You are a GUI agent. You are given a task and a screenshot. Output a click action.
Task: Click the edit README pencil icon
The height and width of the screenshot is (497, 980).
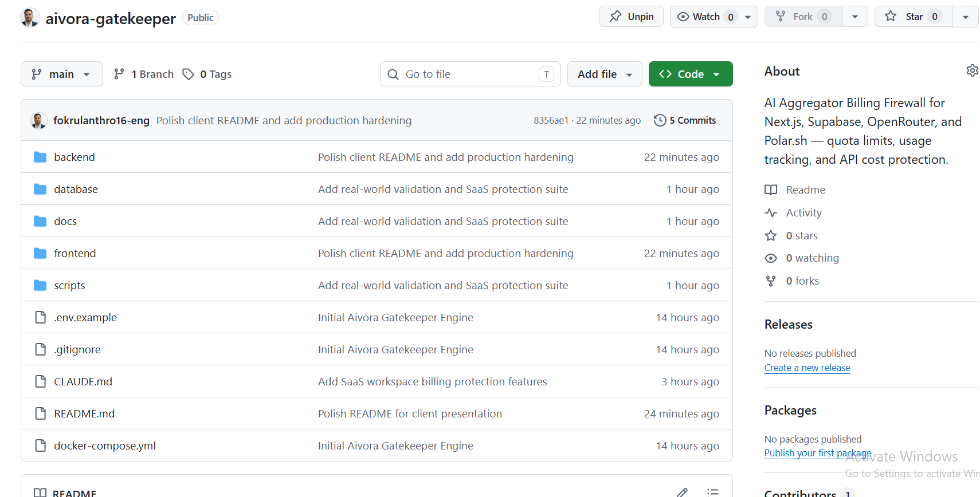682,492
